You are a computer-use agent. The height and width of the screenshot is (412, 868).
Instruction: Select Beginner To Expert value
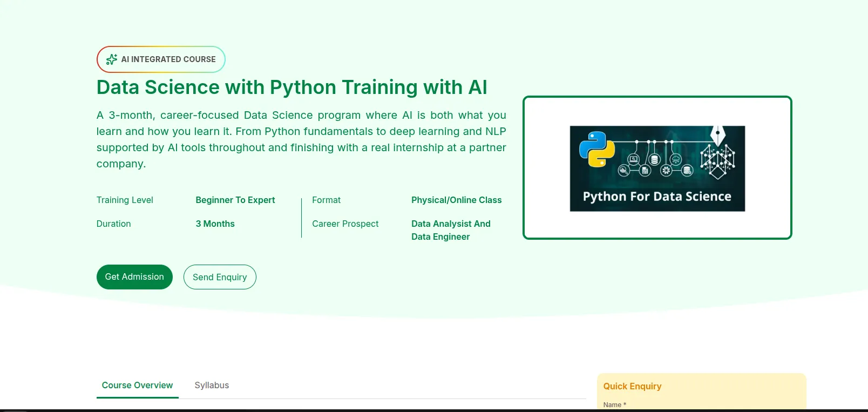pyautogui.click(x=235, y=200)
